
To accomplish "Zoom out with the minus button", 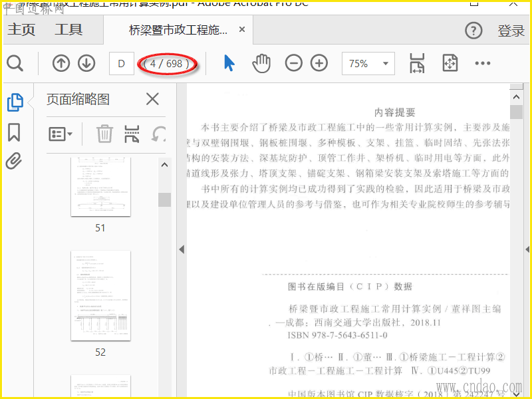I will (x=294, y=63).
